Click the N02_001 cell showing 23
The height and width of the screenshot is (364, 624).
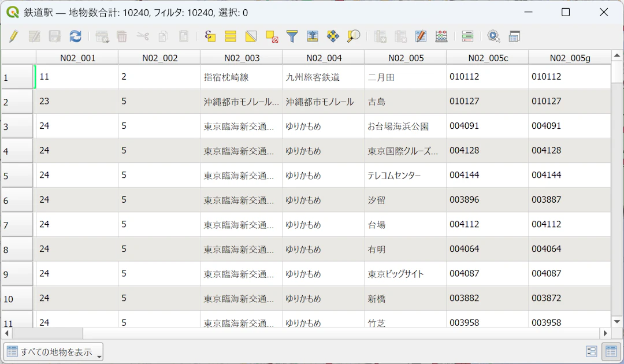coord(77,102)
